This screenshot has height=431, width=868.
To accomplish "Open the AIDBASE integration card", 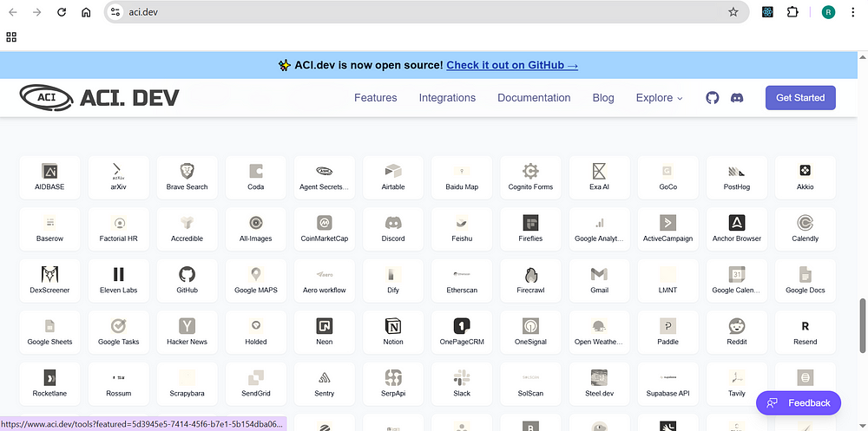I will [49, 177].
